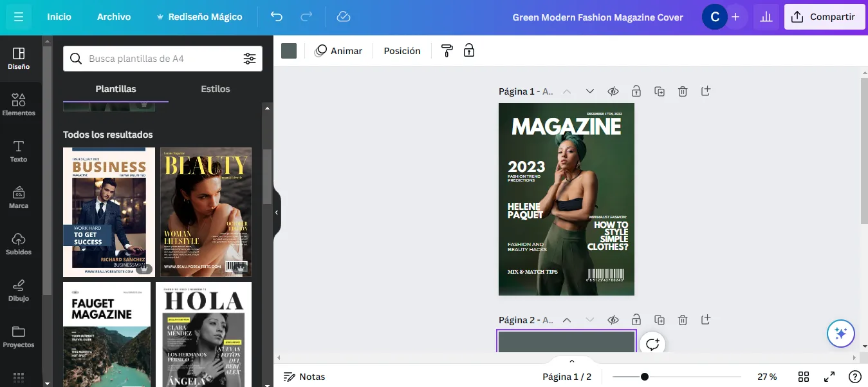Viewport: 868px width, 387px height.
Task: Undo the last action
Action: 276,16
